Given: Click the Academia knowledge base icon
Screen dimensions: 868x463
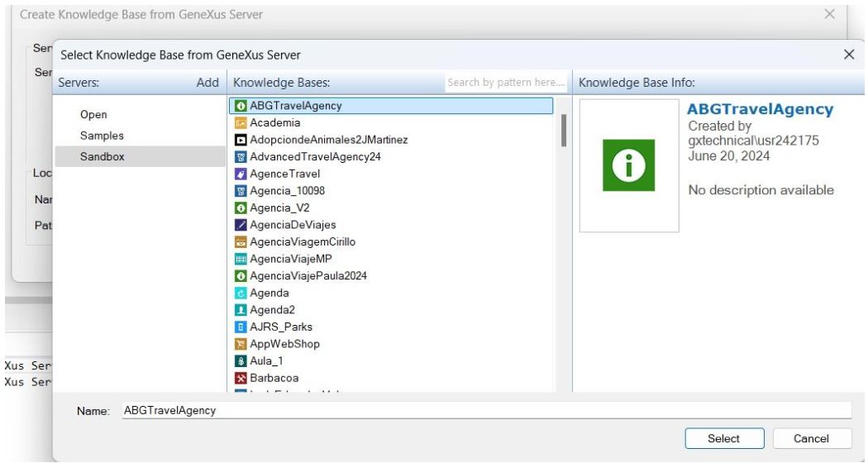Looking at the screenshot, I should (241, 122).
